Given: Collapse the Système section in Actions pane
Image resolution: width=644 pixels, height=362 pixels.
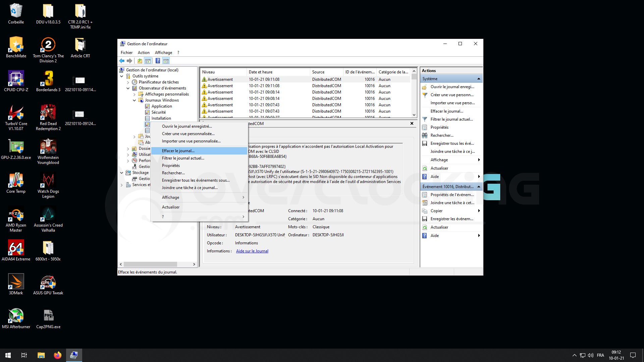Looking at the screenshot, I should click(x=479, y=79).
